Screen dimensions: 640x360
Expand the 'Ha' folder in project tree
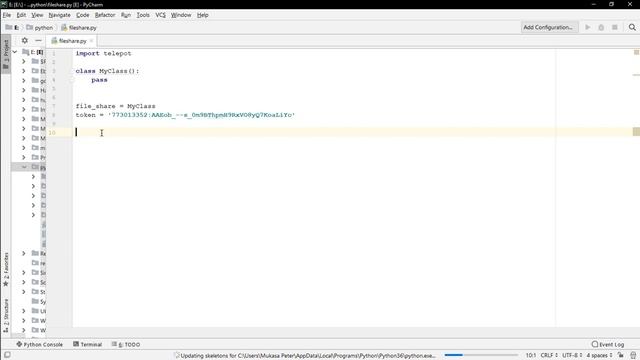pos(24,90)
